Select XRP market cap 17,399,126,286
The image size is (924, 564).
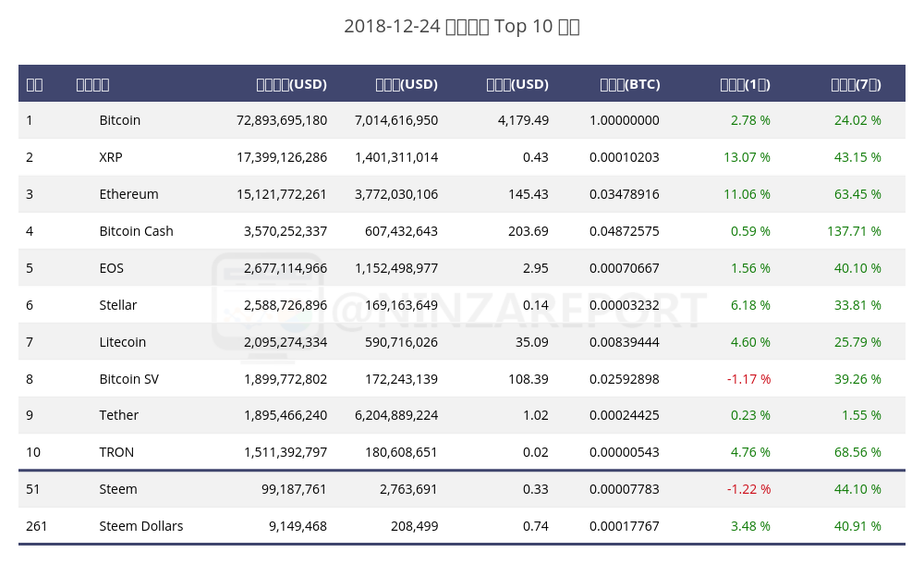pyautogui.click(x=282, y=157)
